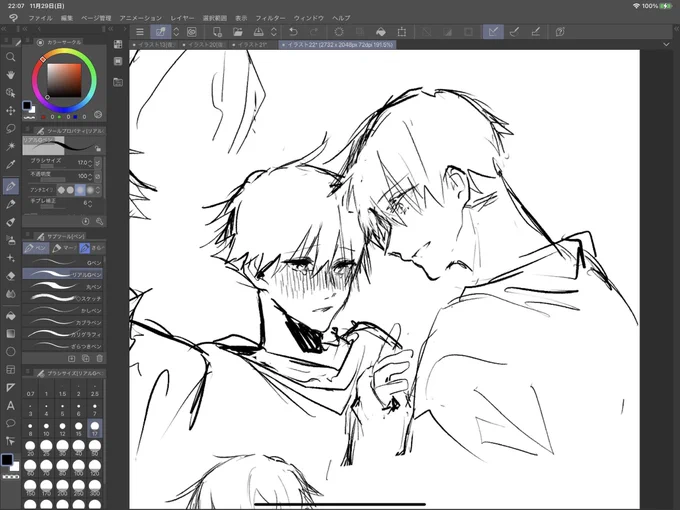The height and width of the screenshot is (510, 680).
Task: Select the Correct line tool
Action: 11,441
